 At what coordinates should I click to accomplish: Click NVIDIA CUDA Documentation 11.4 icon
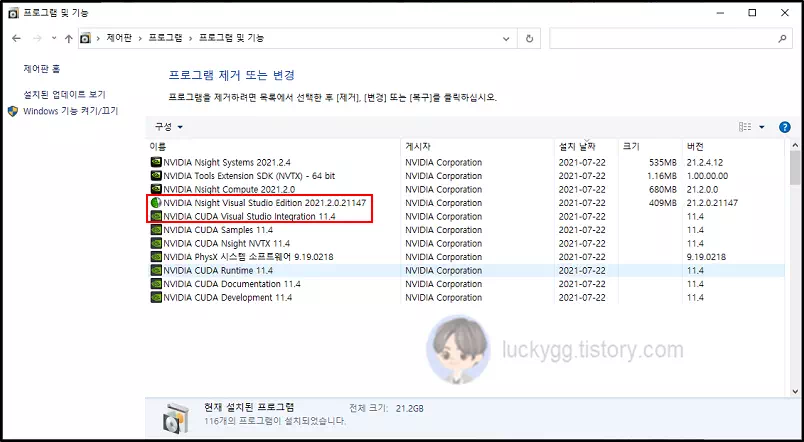pos(156,284)
